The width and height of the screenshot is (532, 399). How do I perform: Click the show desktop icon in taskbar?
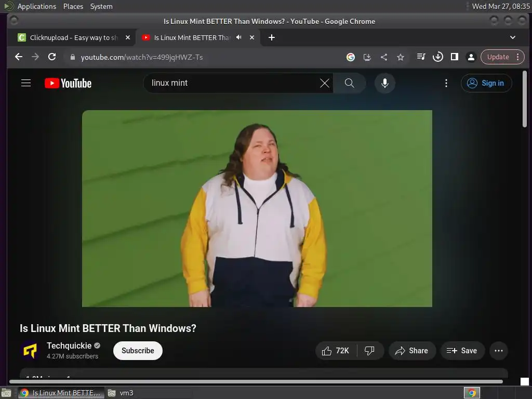coord(6,393)
